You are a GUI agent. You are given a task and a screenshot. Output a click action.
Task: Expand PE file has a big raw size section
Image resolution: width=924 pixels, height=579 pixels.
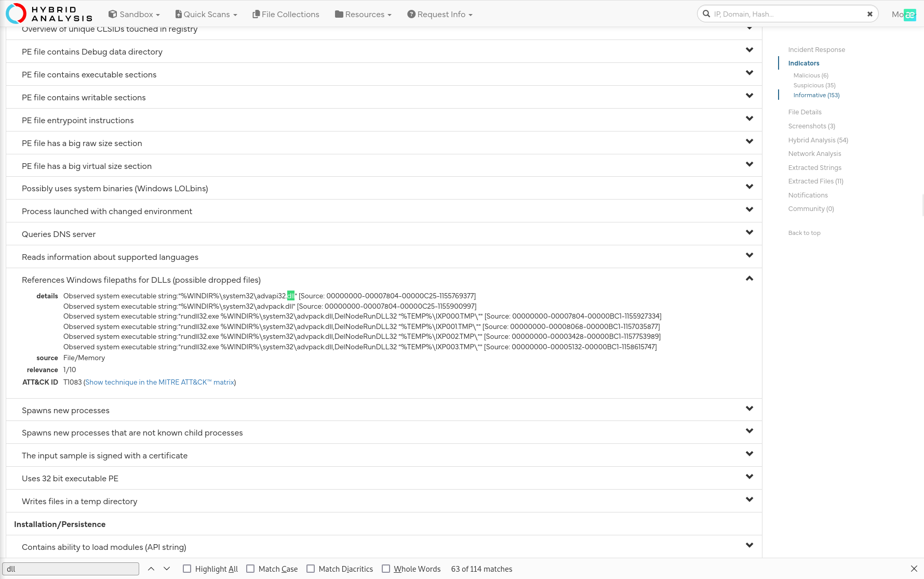pos(384,143)
